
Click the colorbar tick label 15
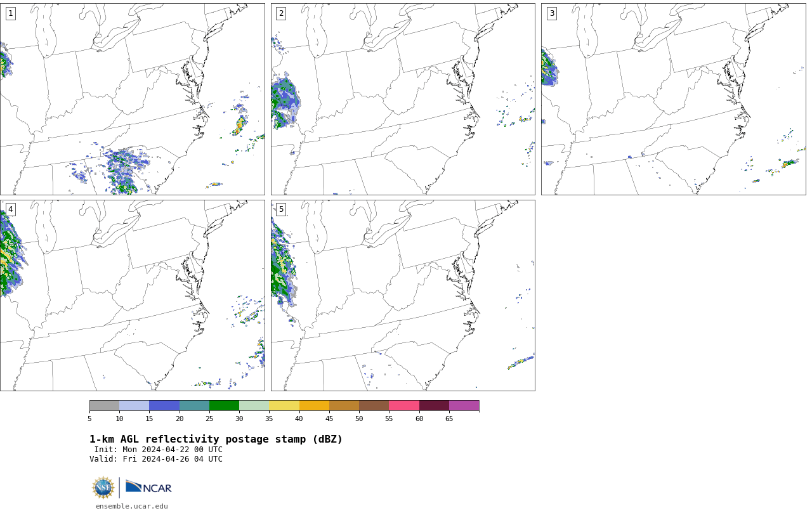(150, 419)
